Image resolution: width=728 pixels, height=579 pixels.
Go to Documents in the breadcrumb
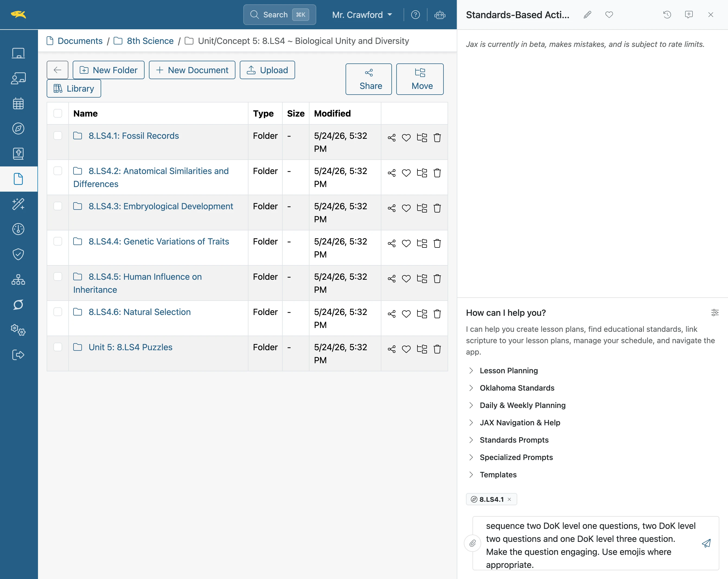click(x=80, y=41)
